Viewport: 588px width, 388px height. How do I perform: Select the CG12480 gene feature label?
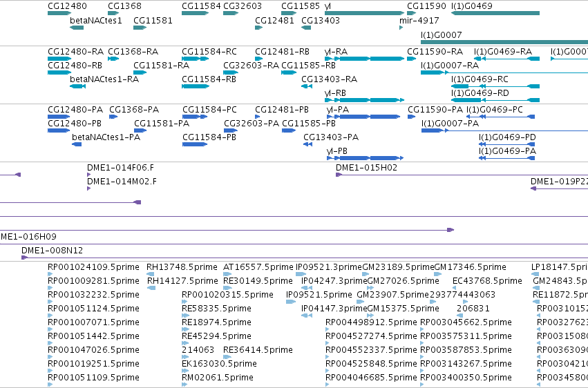coord(67,6)
